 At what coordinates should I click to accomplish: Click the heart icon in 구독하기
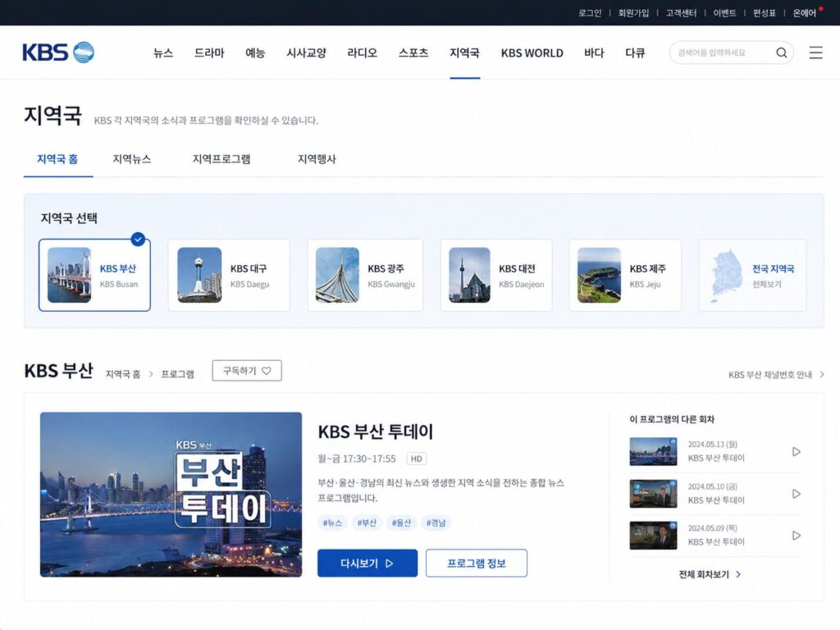click(x=267, y=371)
